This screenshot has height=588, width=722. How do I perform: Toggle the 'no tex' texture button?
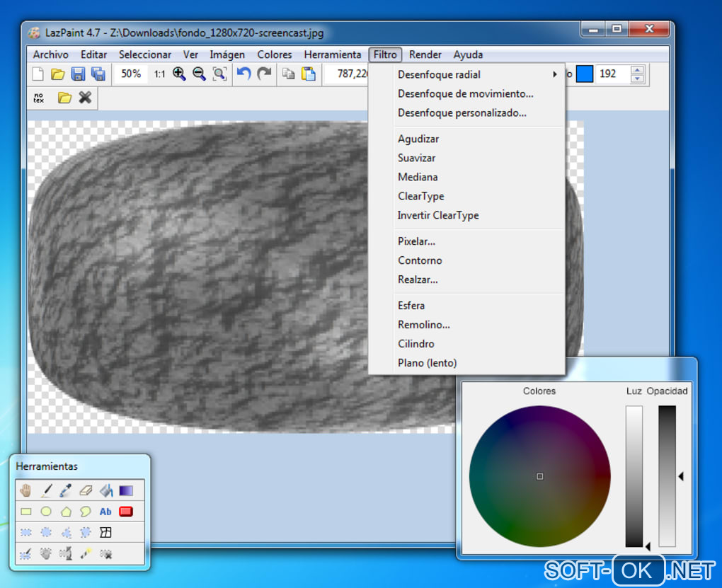pos(39,98)
